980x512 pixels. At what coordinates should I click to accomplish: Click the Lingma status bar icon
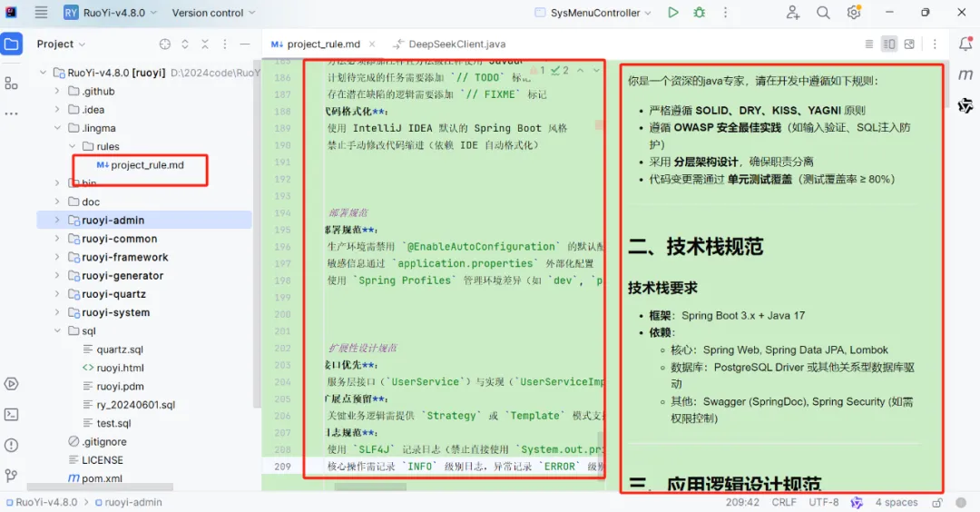point(857,502)
